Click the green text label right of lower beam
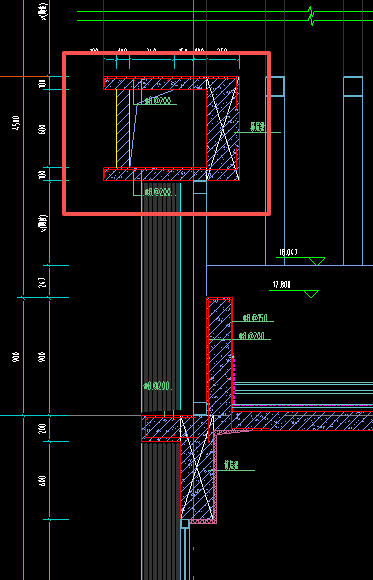Screen dimensions: 373x580 pos(231,466)
